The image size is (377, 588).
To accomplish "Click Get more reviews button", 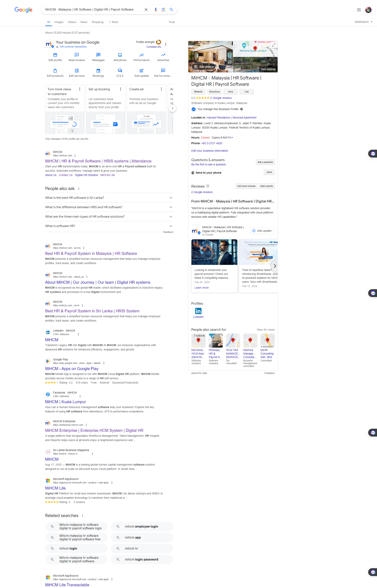I will (246, 186).
